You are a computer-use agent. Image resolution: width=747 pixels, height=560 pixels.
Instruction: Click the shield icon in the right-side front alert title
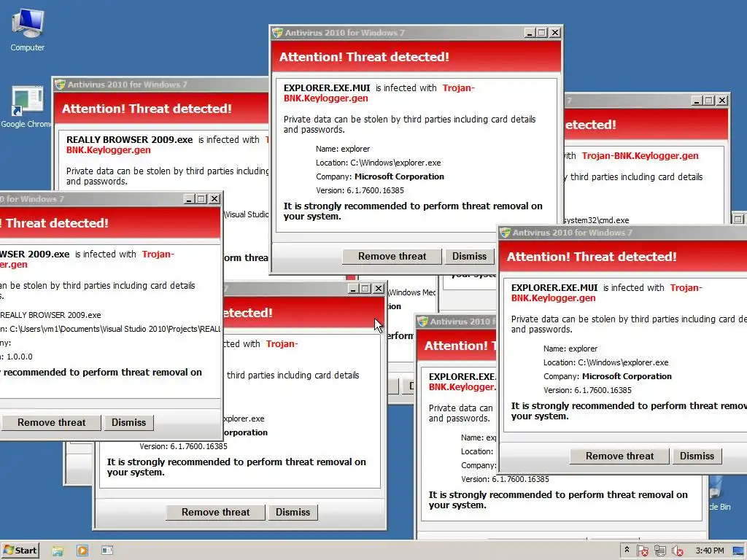505,233
